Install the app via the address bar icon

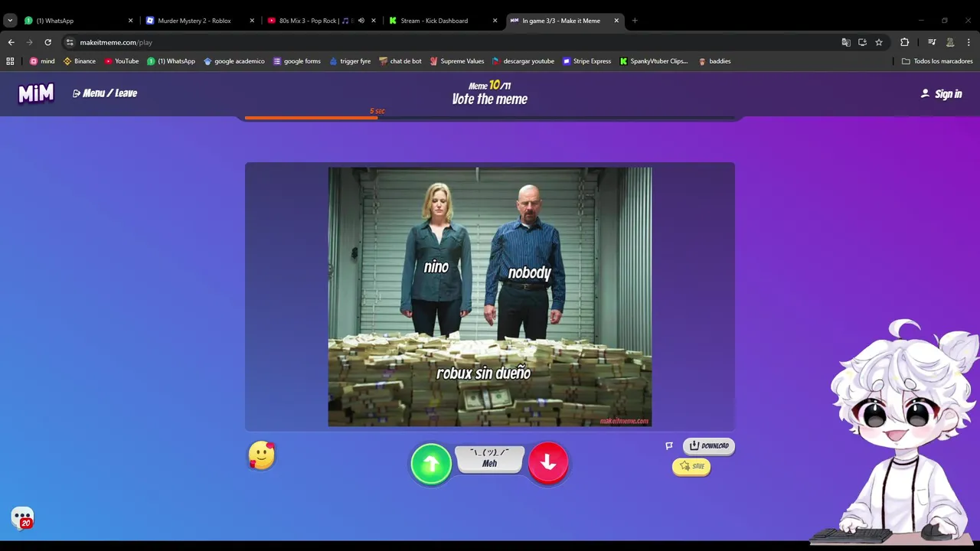click(x=862, y=42)
